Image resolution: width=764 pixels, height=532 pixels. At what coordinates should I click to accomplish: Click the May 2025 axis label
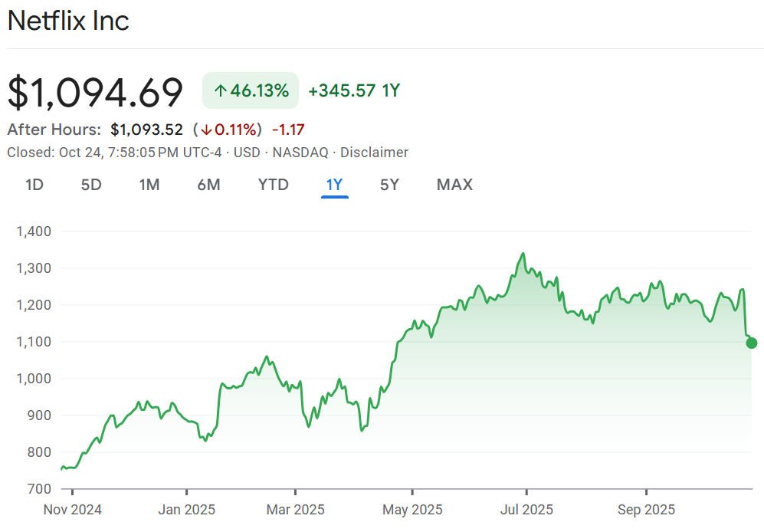tap(412, 510)
